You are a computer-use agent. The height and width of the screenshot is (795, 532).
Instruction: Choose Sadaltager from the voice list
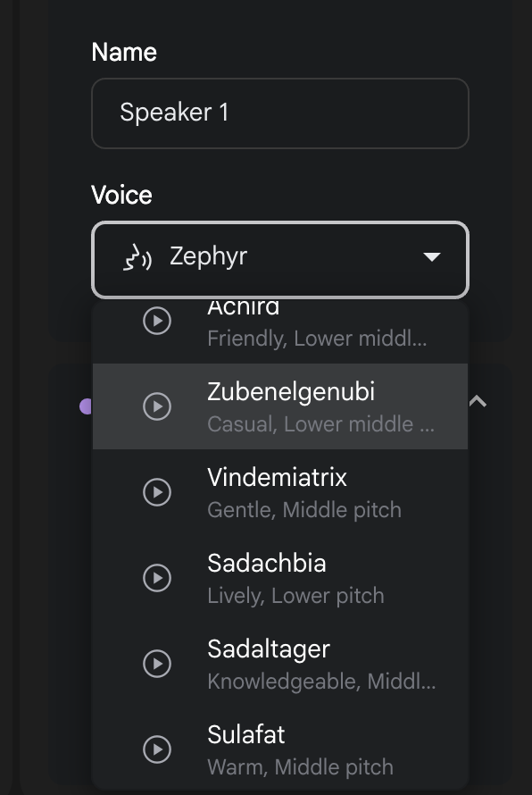(x=280, y=663)
